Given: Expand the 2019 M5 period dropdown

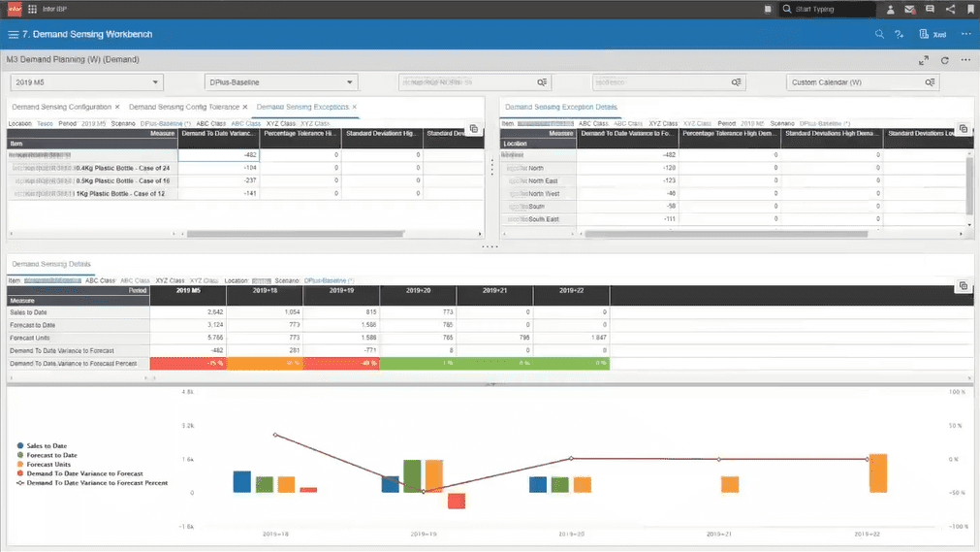Looking at the screenshot, I should pos(87,82).
